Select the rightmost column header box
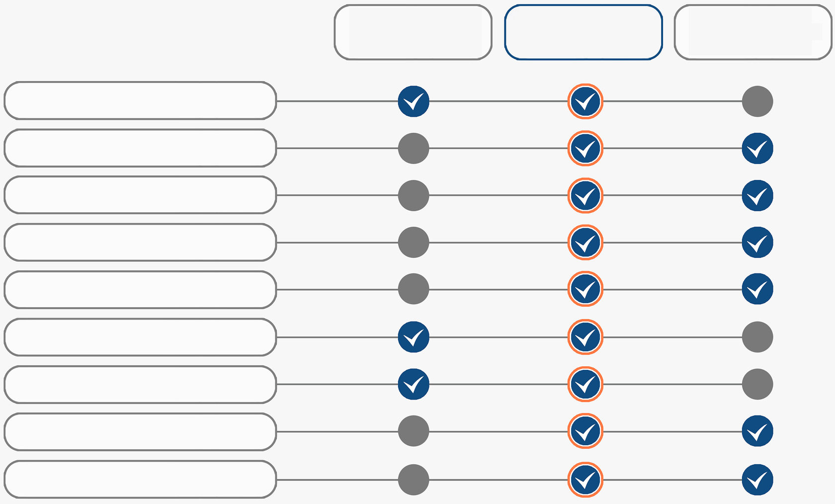The image size is (835, 504). coord(752,32)
